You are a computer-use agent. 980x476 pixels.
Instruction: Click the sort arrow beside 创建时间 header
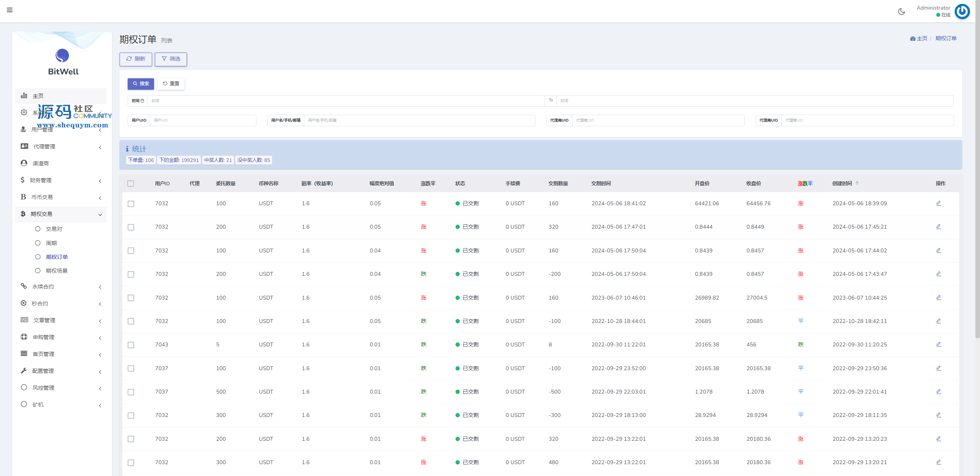[857, 183]
